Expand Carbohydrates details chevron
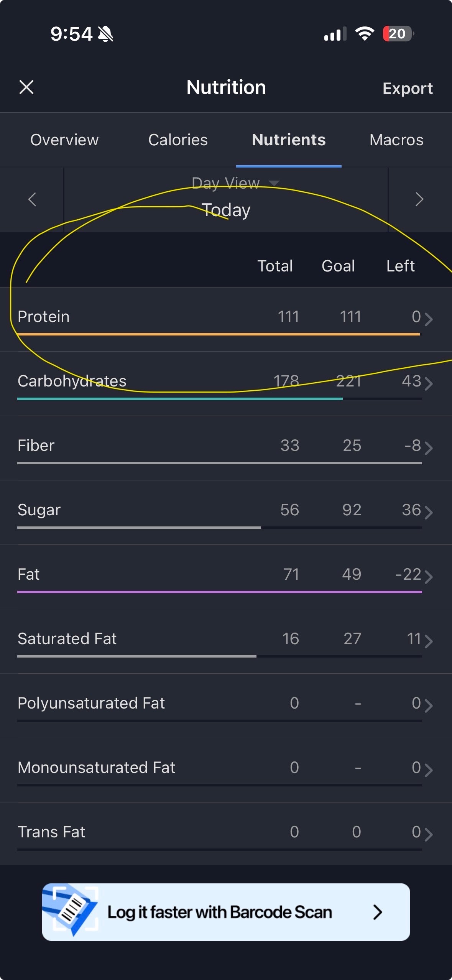Viewport: 452px width, 980px height. coord(429,383)
